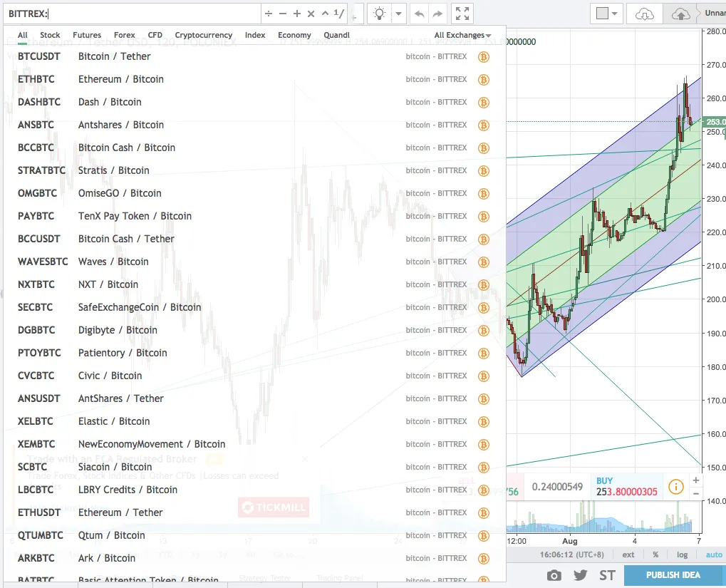Choose XELBTC Elastic / Bitcoin result
Viewport: 726px width, 588px height.
pyautogui.click(x=254, y=421)
